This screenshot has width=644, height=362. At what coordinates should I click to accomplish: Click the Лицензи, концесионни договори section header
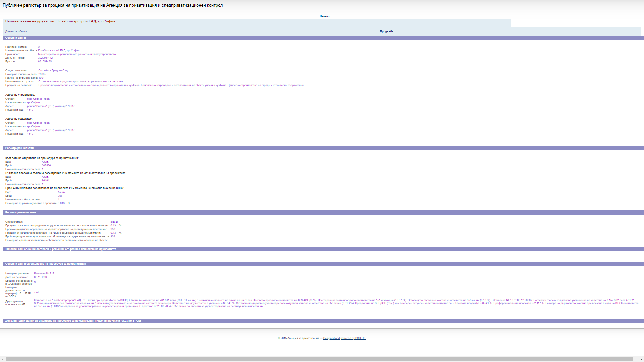(x=61, y=249)
